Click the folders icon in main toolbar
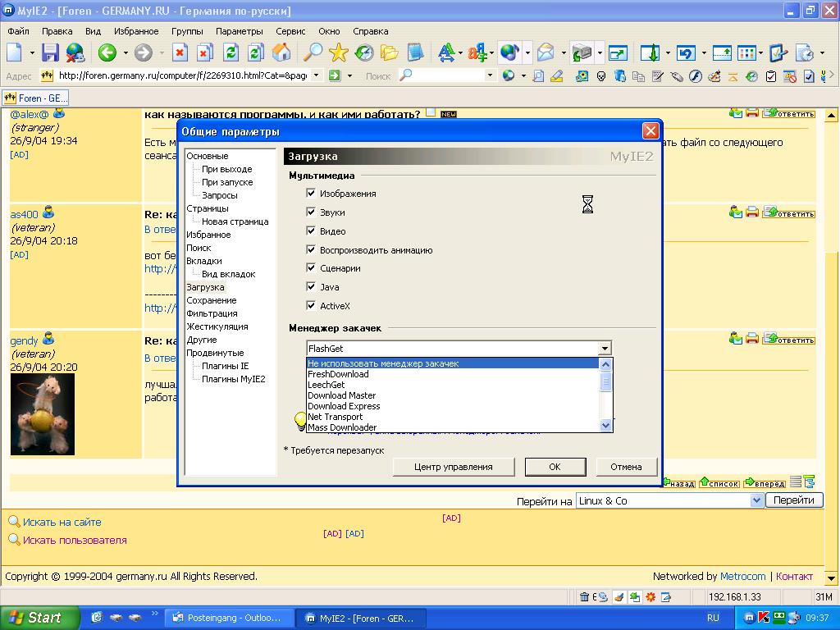 click(x=390, y=52)
